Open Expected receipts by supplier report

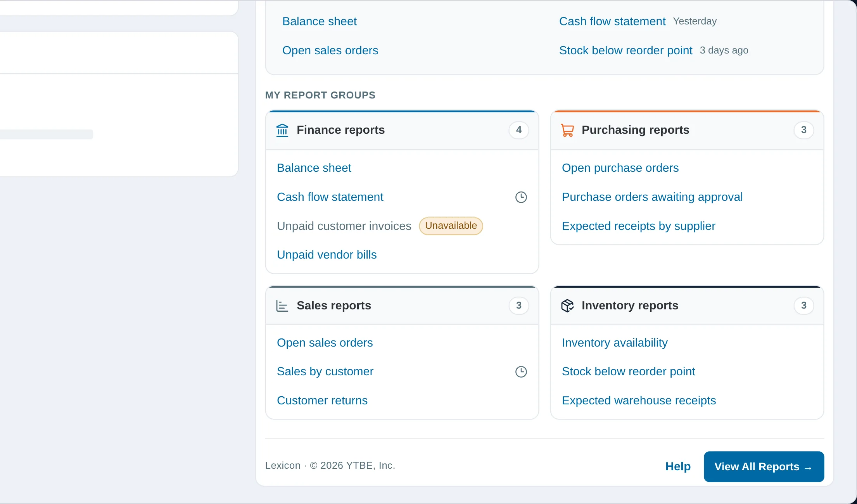pyautogui.click(x=638, y=226)
